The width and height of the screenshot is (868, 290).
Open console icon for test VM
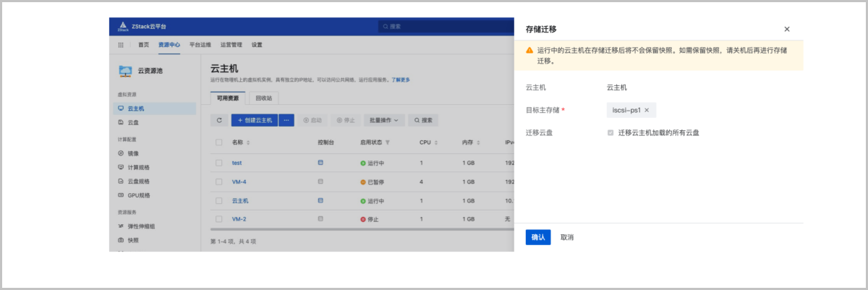[320, 163]
